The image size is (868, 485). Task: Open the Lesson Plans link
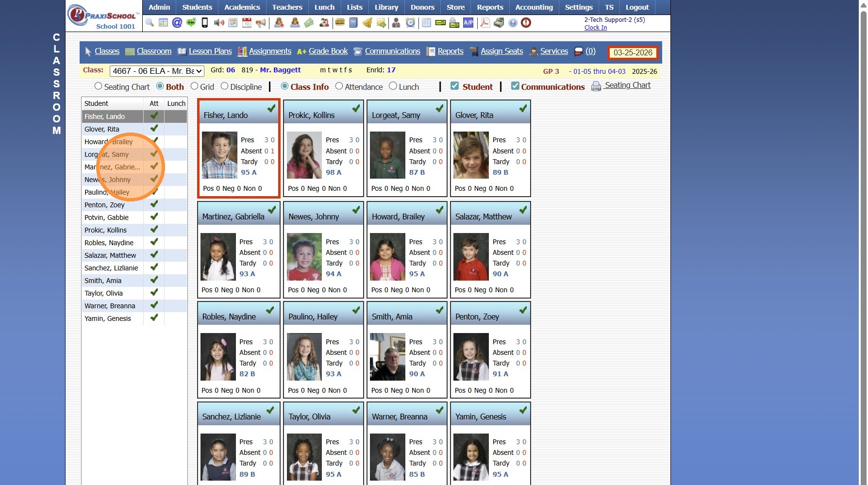pos(210,51)
